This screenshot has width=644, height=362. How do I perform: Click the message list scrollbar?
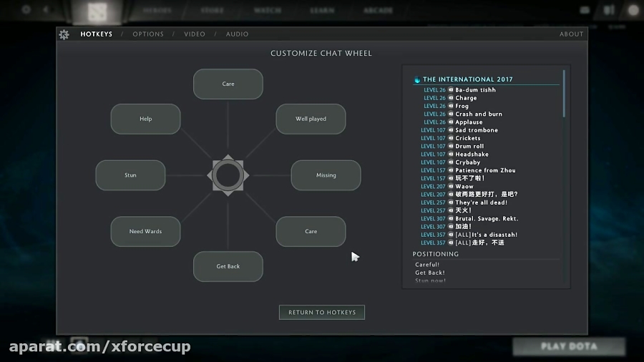tap(564, 94)
